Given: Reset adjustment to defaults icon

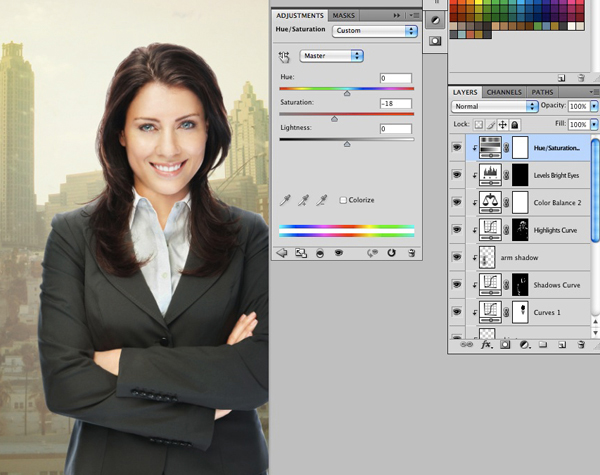Looking at the screenshot, I should [x=391, y=253].
